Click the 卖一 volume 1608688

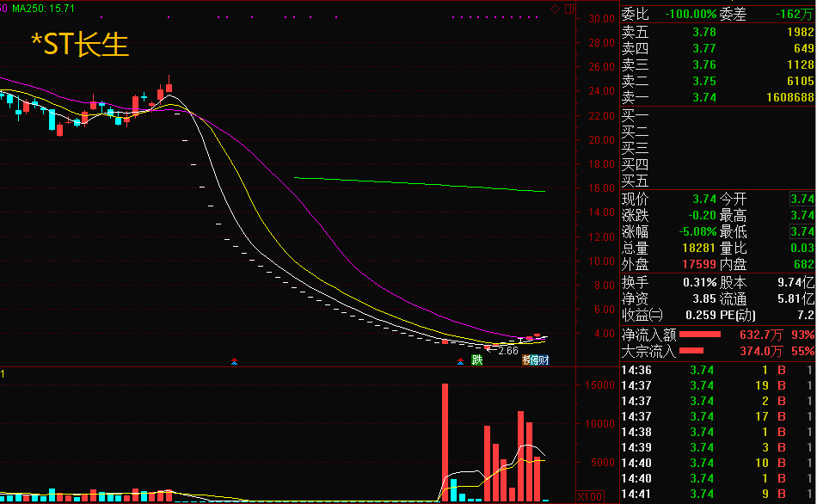789,97
